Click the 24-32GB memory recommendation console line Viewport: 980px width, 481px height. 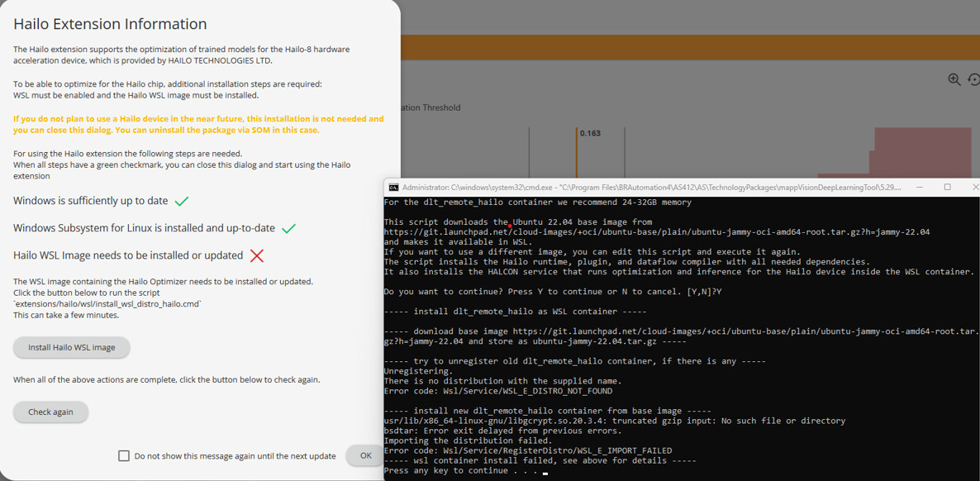pos(537,202)
